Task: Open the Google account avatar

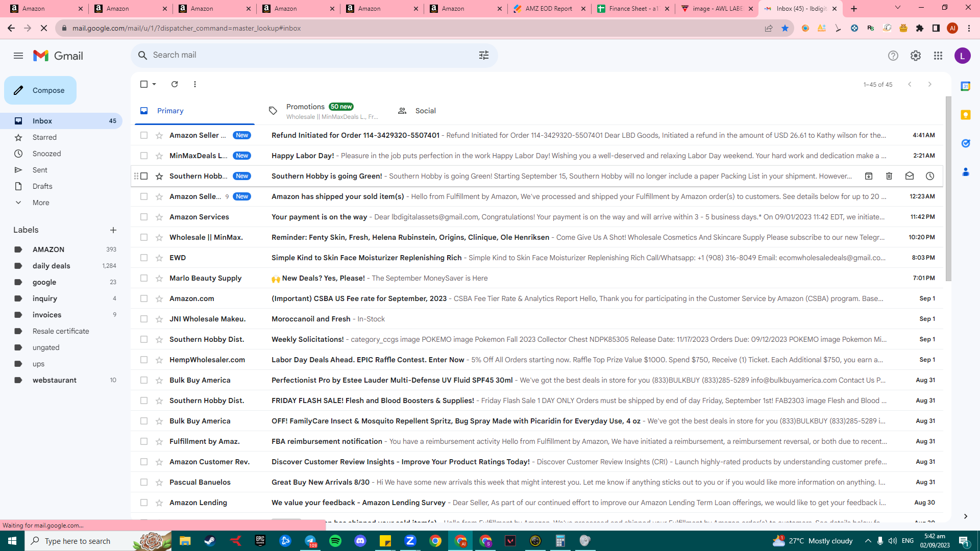Action: [x=963, y=56]
